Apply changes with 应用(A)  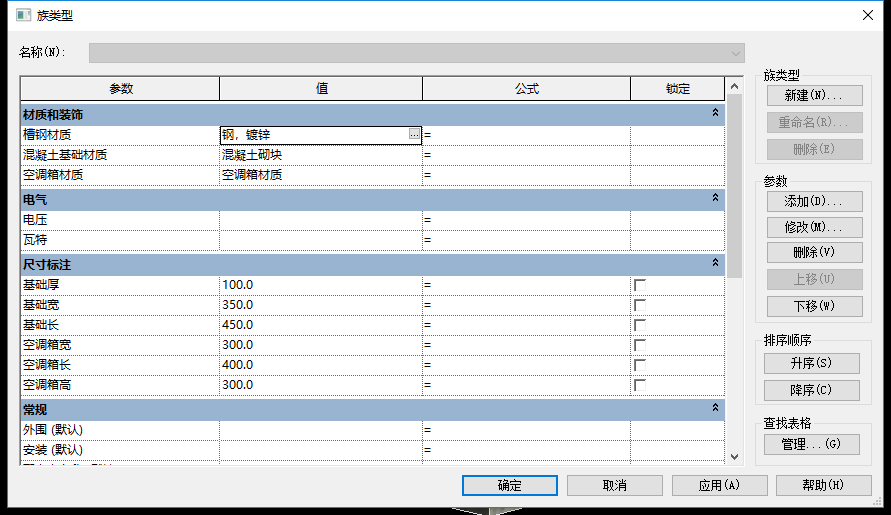(719, 485)
